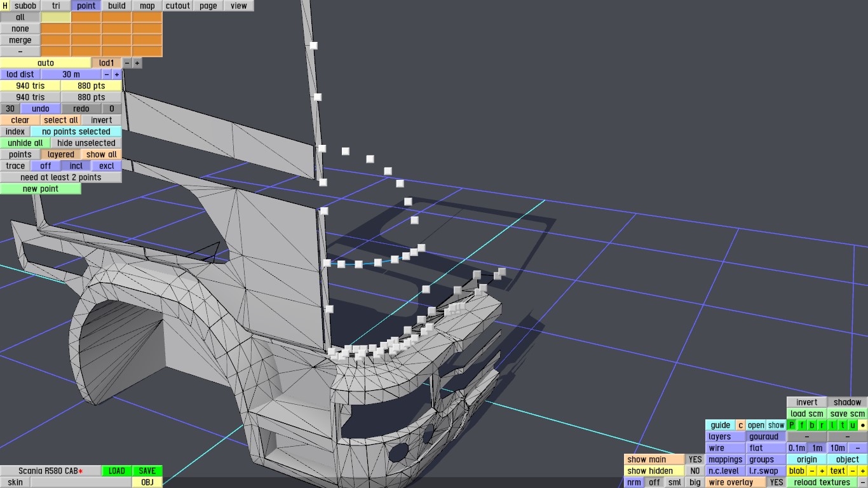This screenshot has width=868, height=488.
Task: Click the hide unselected button
Action: click(x=86, y=143)
